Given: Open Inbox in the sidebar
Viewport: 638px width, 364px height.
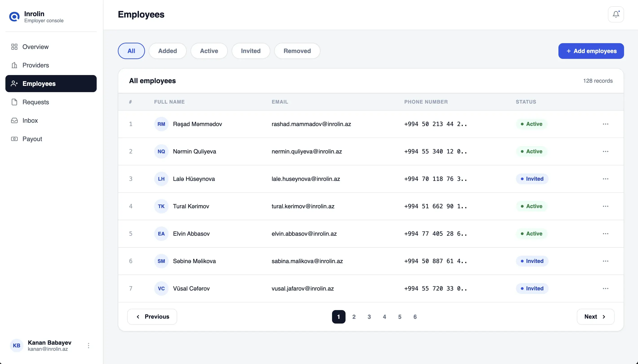Looking at the screenshot, I should point(51,120).
